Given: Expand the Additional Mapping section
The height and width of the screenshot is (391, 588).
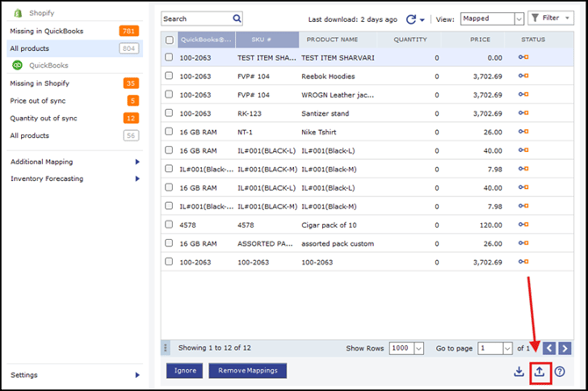Looking at the screenshot, I should 137,162.
